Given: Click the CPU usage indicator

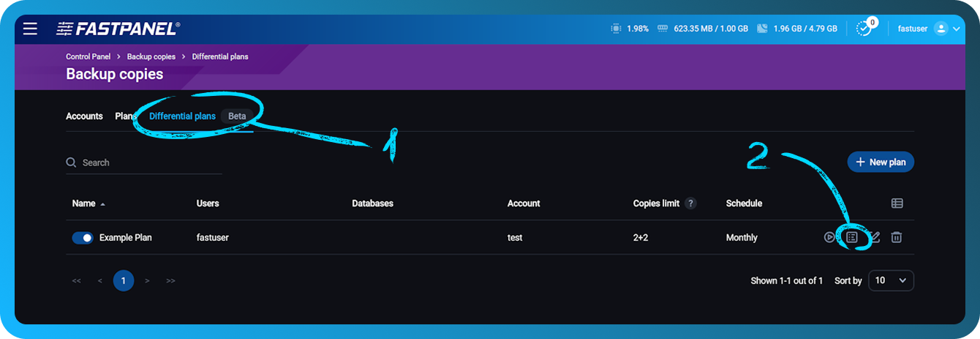Looking at the screenshot, I should pos(629,29).
